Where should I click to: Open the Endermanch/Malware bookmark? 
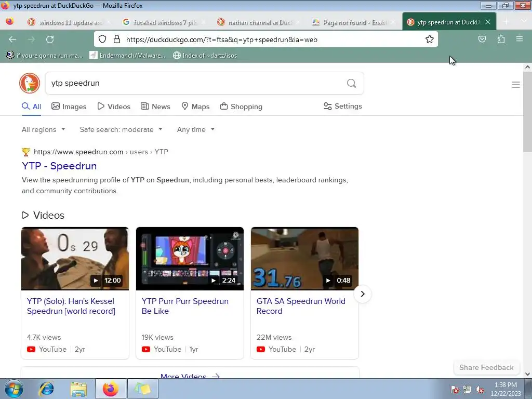(x=127, y=55)
